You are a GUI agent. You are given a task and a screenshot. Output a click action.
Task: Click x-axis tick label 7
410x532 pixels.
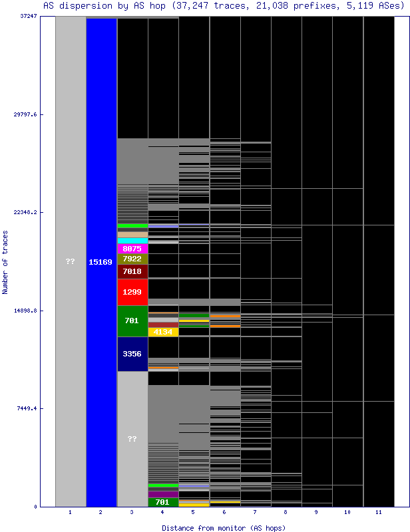pyautogui.click(x=256, y=513)
